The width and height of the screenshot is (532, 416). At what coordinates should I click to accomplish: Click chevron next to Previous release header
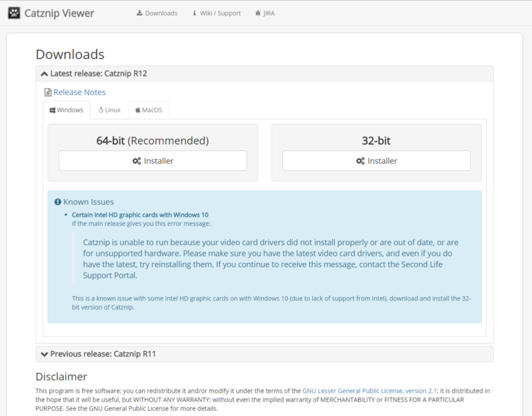[45, 354]
